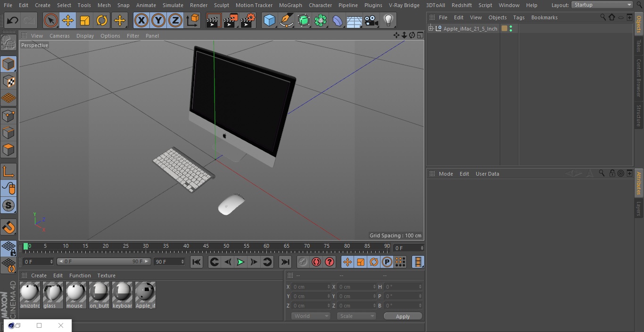
Task: Open the World coordinate dropdown
Action: point(311,316)
